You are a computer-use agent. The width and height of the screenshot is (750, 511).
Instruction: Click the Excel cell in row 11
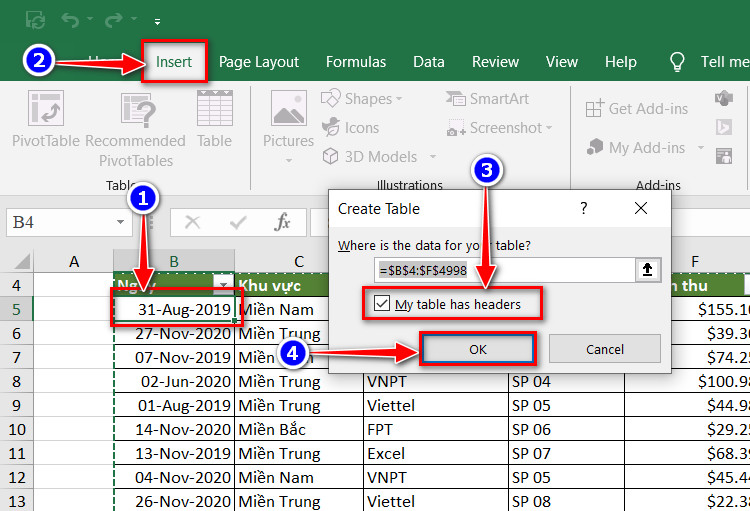[x=436, y=453]
